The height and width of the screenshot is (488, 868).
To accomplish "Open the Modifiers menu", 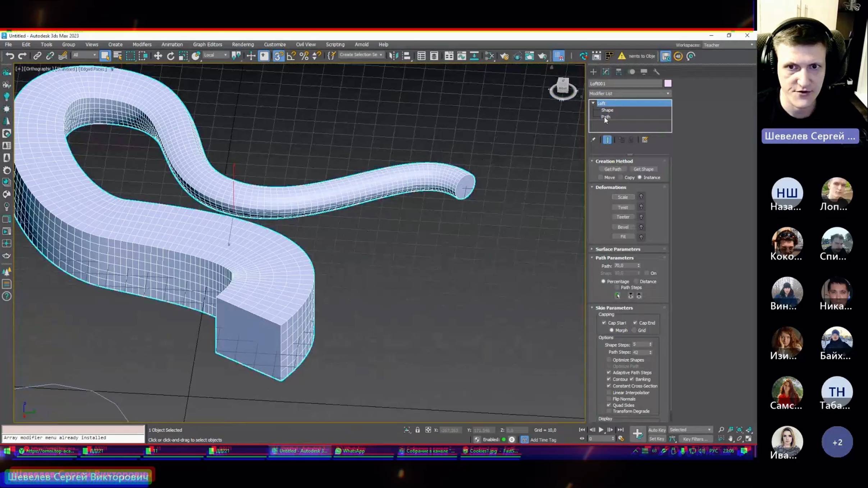I will pos(142,45).
